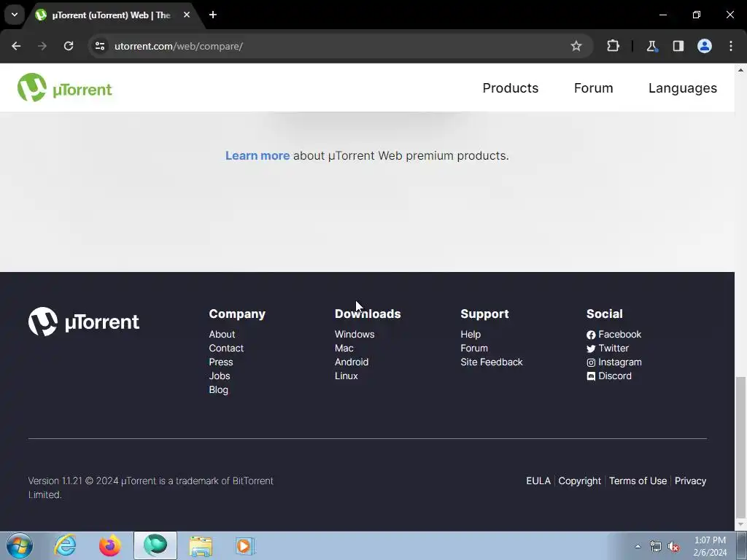Click the Mac download link

click(344, 348)
